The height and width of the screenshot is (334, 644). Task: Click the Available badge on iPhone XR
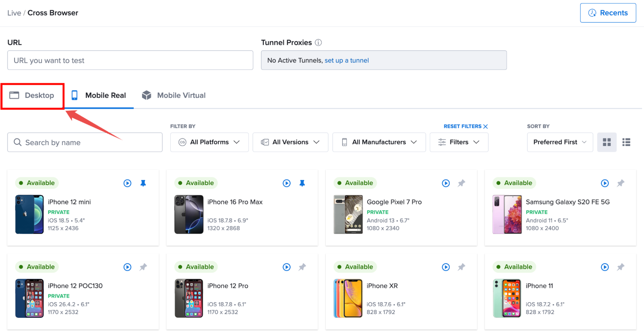coord(355,267)
